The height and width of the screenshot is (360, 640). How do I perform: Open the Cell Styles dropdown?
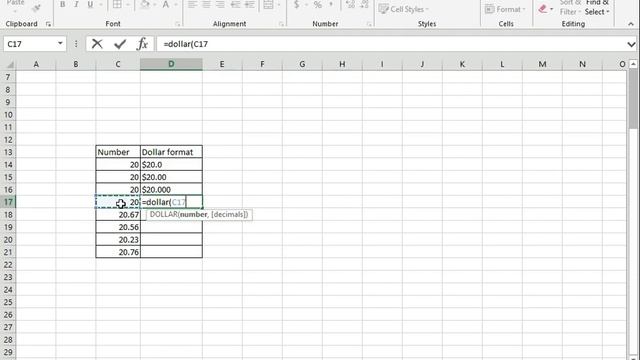click(404, 9)
